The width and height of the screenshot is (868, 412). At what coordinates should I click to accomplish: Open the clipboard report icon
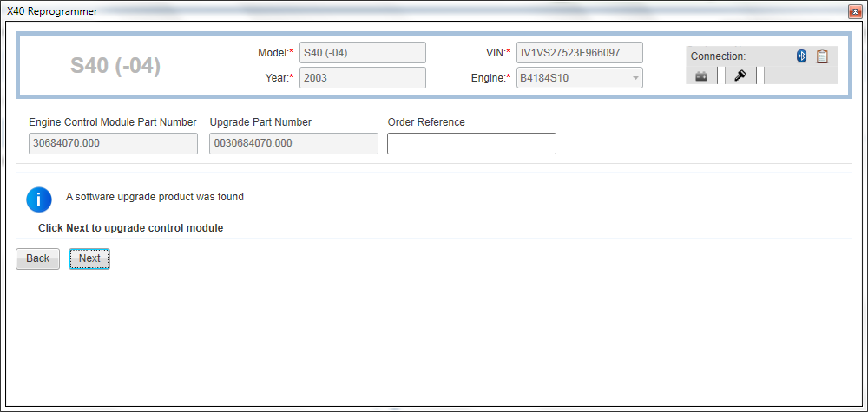pos(822,56)
